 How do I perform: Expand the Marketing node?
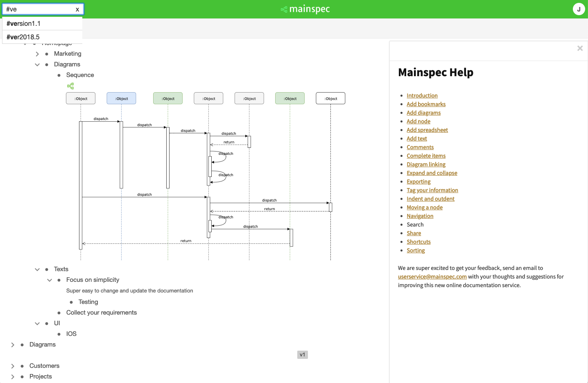(37, 54)
